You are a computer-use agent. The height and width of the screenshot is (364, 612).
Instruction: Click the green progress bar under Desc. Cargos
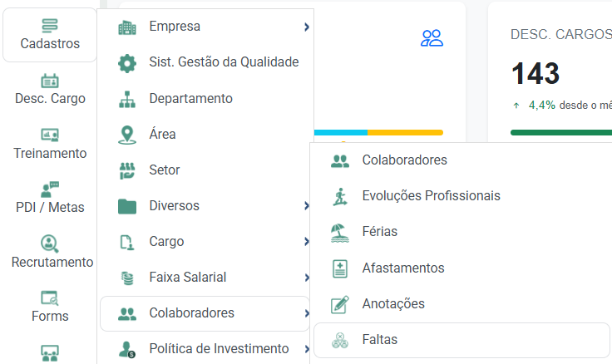click(x=561, y=133)
